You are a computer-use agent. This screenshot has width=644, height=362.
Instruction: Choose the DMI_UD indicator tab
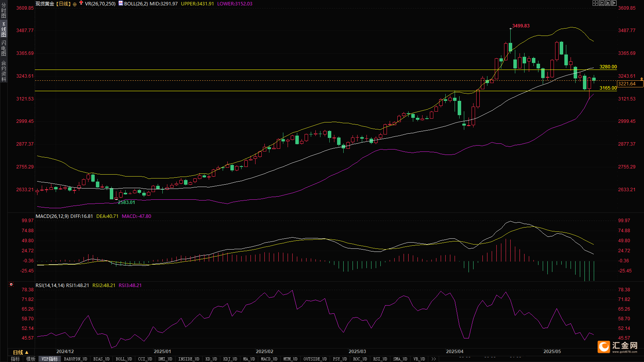pos(165,359)
